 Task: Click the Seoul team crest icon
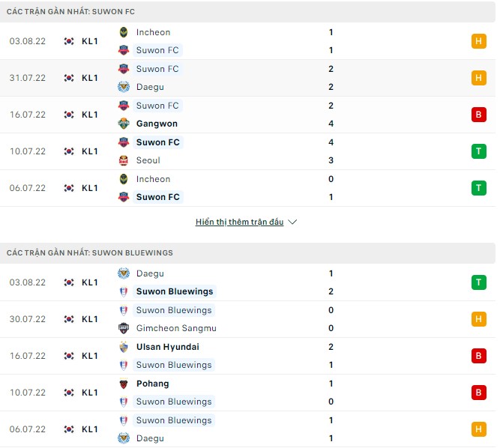[x=124, y=160]
